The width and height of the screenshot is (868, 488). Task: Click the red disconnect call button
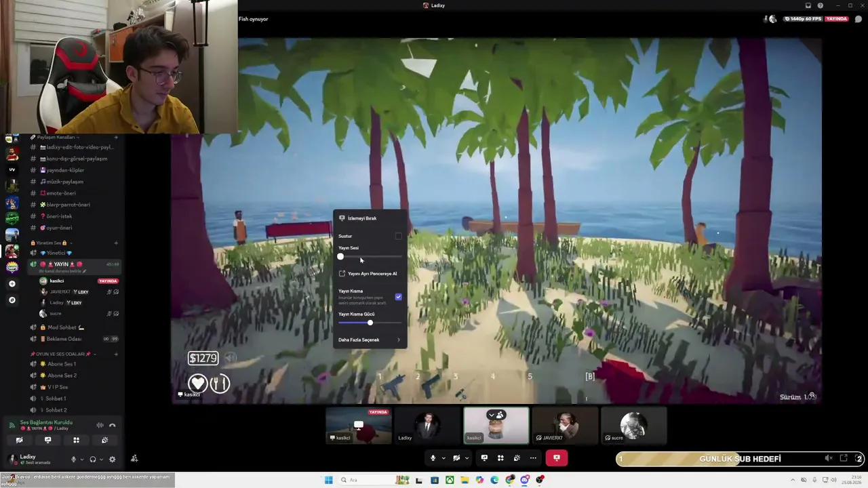pos(557,458)
